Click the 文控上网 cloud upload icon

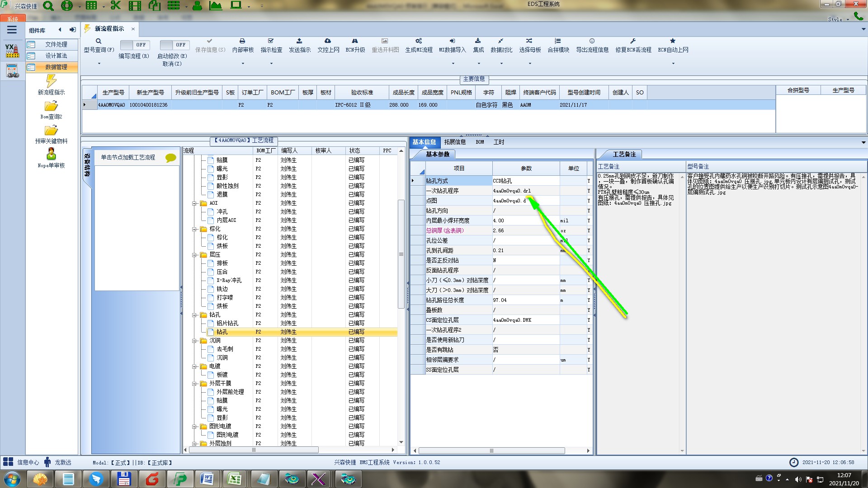(x=328, y=41)
